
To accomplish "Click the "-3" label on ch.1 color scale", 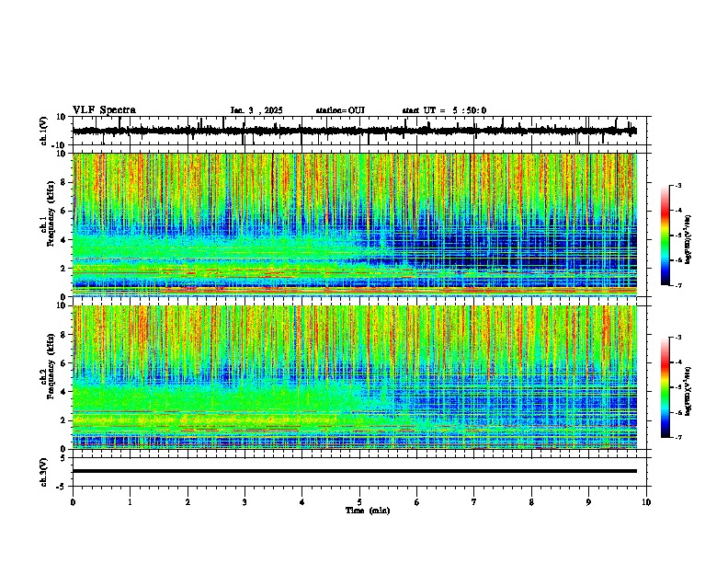I will click(677, 185).
